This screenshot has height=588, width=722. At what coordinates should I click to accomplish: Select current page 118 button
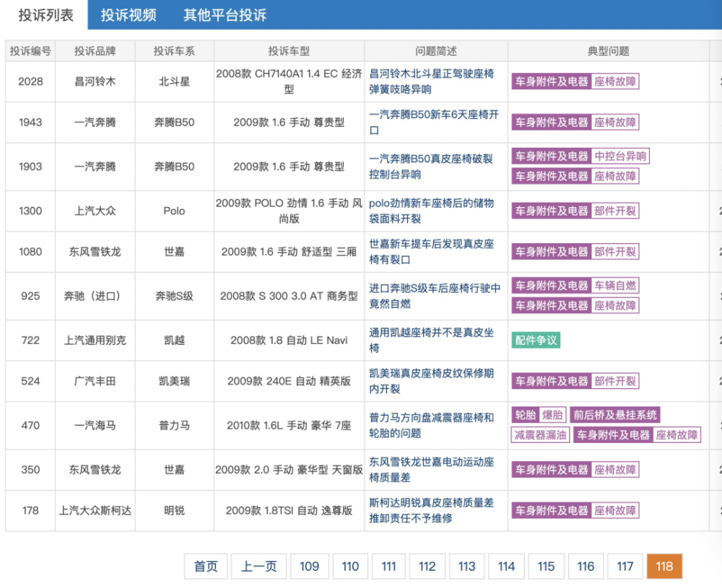click(664, 566)
